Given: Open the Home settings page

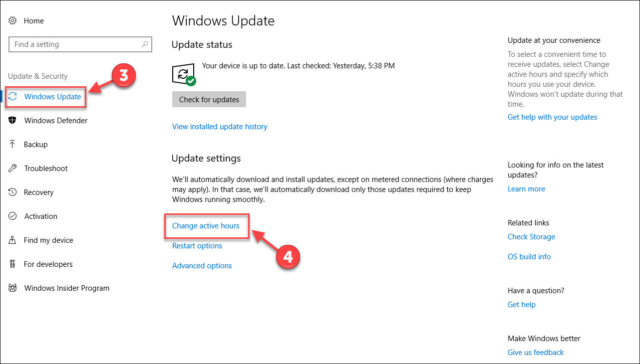Looking at the screenshot, I should (x=34, y=21).
